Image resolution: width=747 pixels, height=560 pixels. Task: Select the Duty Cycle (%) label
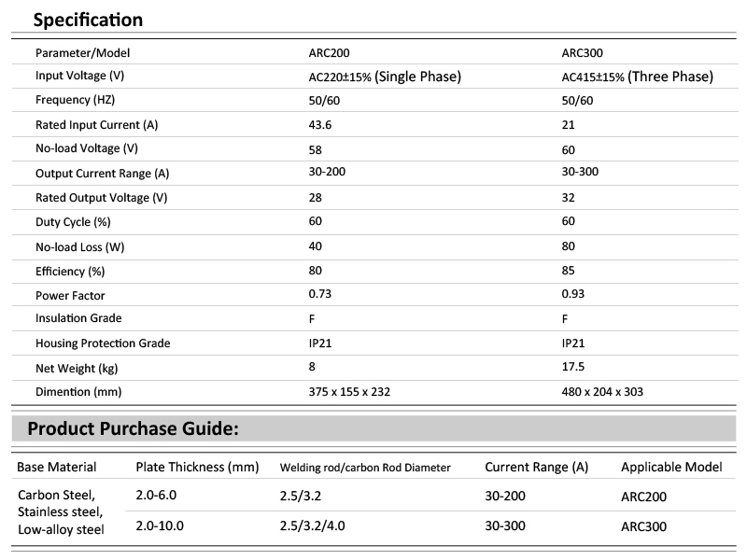(x=73, y=222)
